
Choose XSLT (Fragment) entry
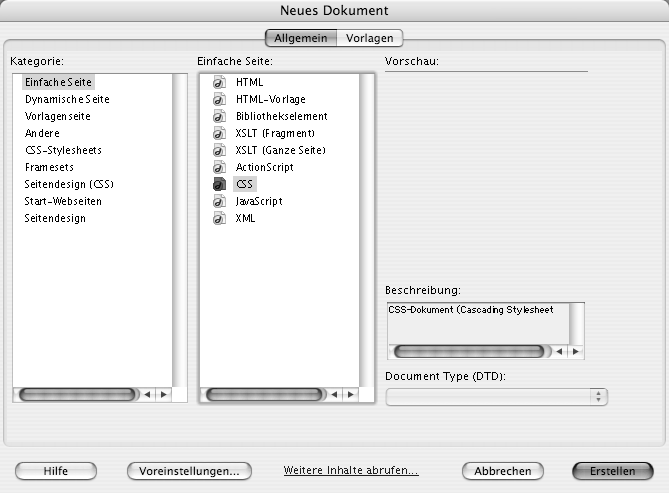[x=275, y=133]
